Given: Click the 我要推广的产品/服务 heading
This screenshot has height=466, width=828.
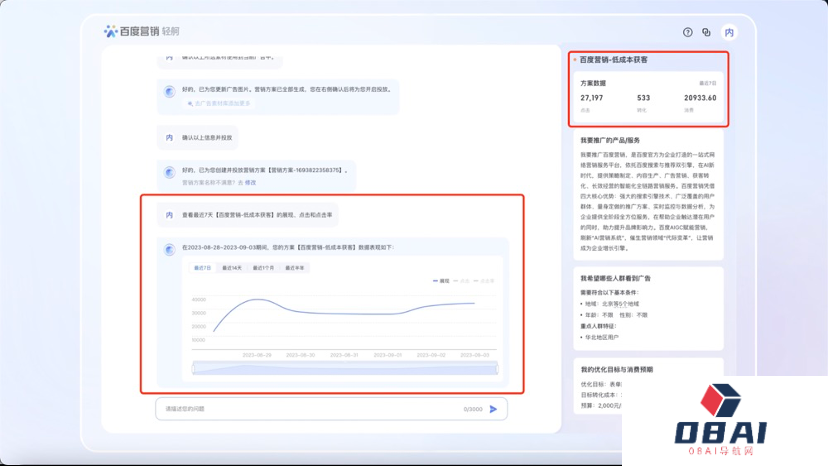Looking at the screenshot, I should [x=610, y=140].
